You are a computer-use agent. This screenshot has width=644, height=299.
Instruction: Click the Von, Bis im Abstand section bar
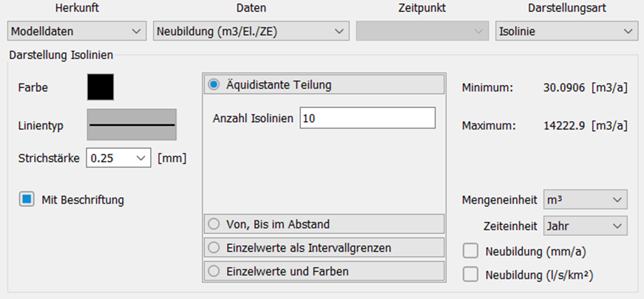[x=324, y=224]
